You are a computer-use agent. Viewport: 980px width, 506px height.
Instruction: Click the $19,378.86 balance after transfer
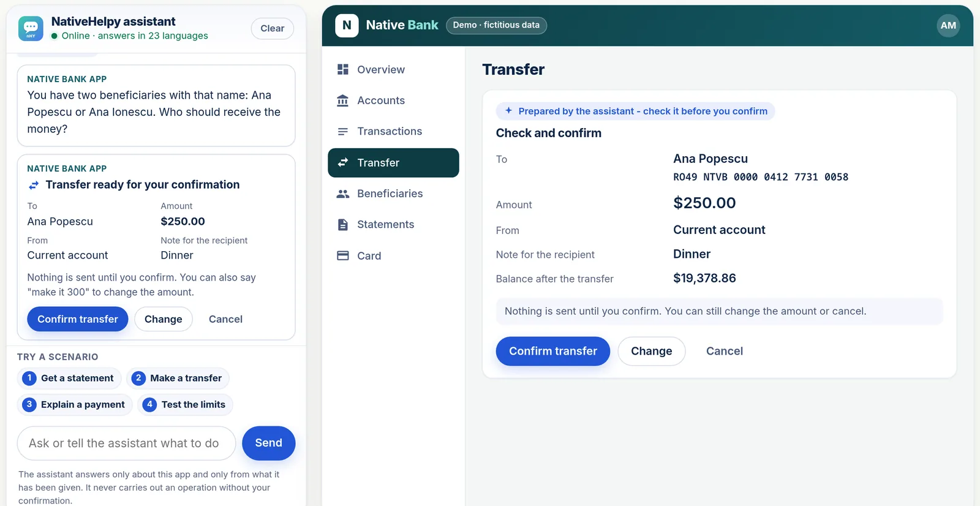click(704, 278)
